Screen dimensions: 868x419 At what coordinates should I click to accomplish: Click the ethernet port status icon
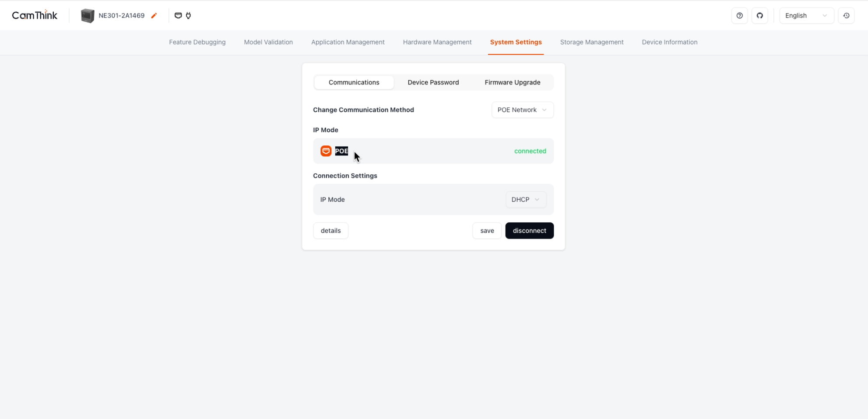pyautogui.click(x=178, y=15)
